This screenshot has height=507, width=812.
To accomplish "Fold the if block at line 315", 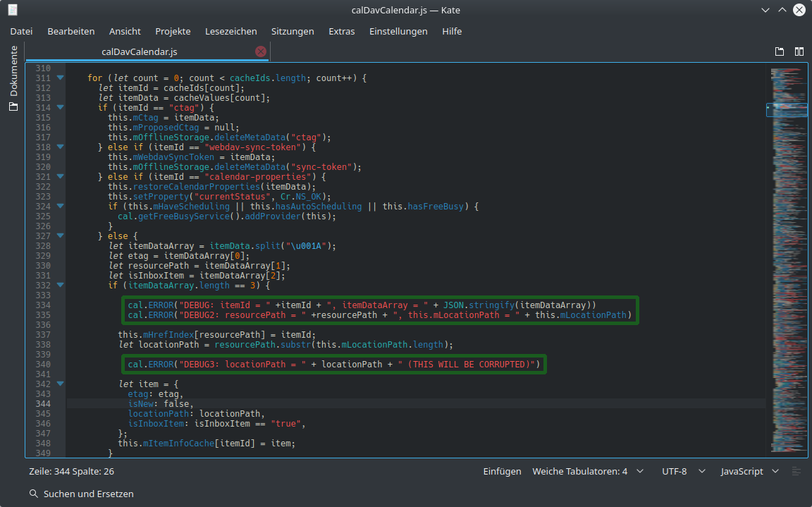I will 60,107.
